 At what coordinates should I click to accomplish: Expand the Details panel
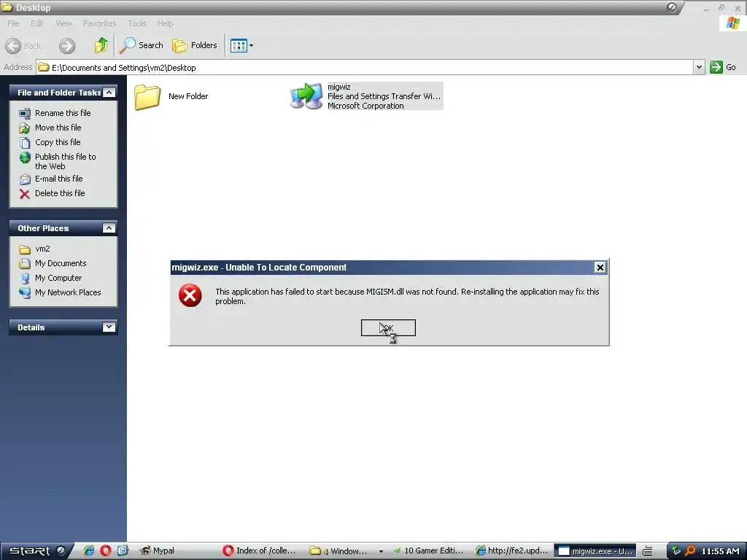(109, 327)
